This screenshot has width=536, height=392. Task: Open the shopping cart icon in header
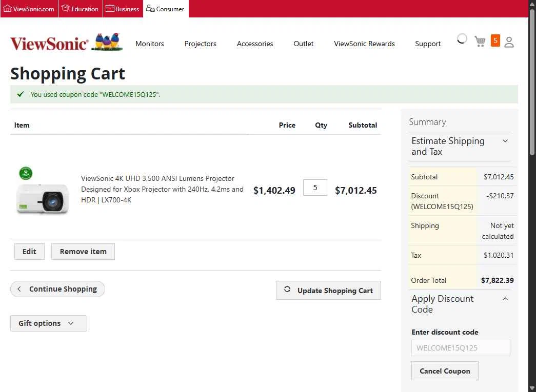480,42
